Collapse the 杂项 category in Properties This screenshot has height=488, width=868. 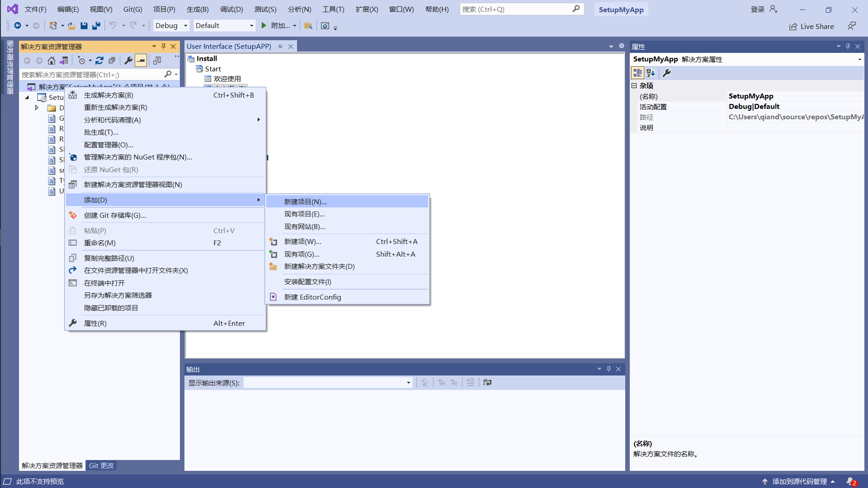[634, 86]
